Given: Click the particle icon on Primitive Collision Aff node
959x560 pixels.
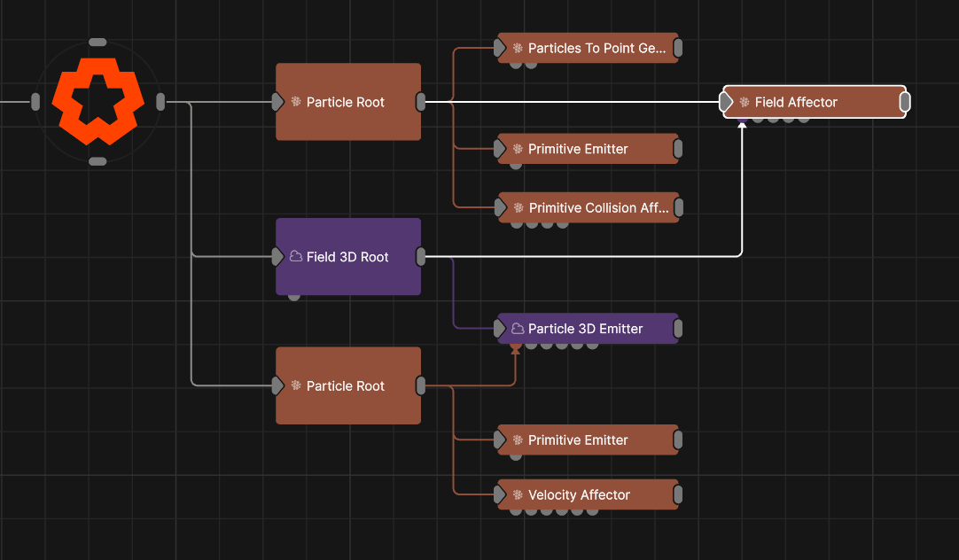Looking at the screenshot, I should pos(518,208).
